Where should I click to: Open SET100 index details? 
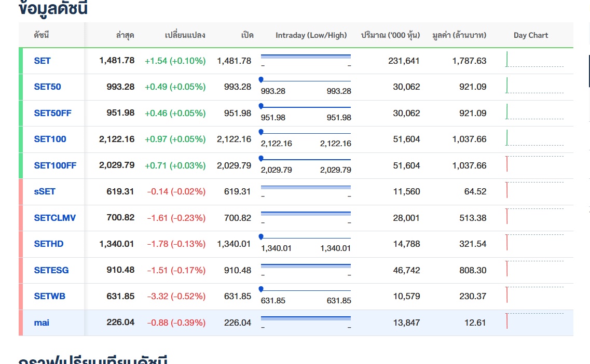[50, 139]
